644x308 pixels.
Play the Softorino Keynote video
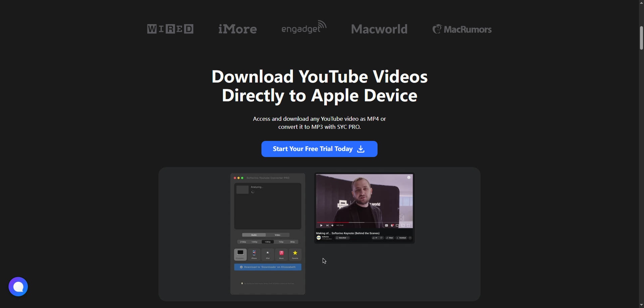pyautogui.click(x=321, y=225)
